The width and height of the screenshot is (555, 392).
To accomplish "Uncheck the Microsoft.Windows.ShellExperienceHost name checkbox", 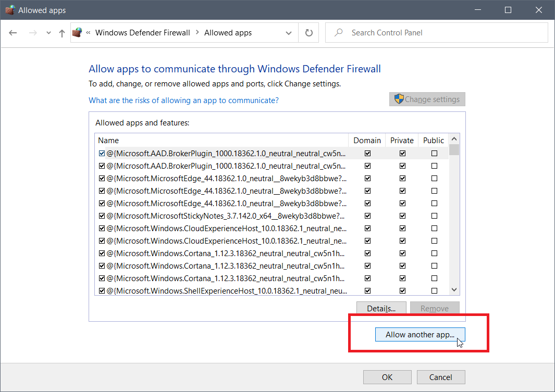I will [x=102, y=290].
